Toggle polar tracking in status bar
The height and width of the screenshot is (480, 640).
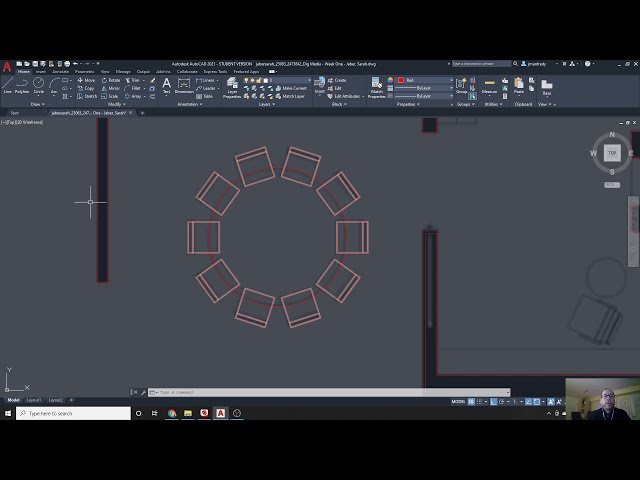502,402
